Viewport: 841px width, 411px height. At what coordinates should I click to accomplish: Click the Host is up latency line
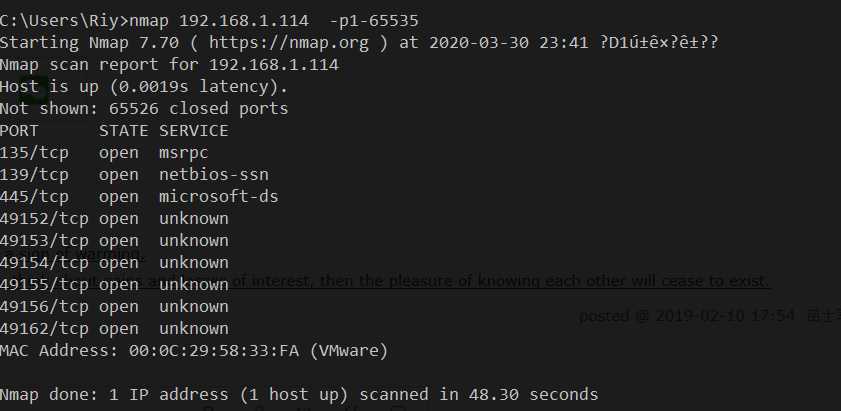click(144, 87)
